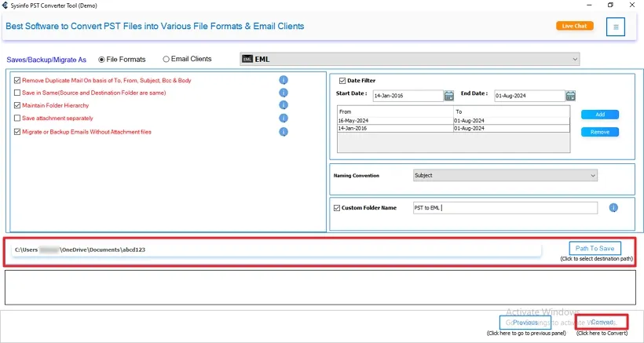The image size is (644, 343).
Task: Click info icon beside Save attachment separately
Action: [x=284, y=118]
